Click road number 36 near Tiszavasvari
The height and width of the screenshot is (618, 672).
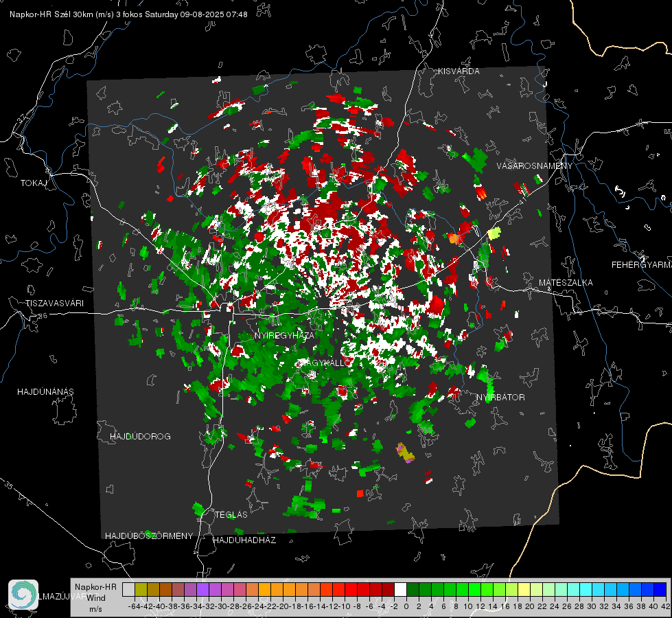coord(43,316)
